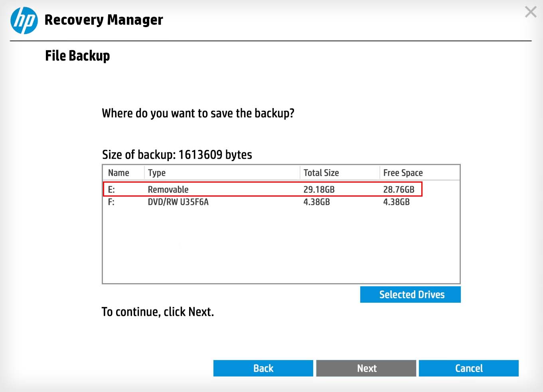Click the Selected Drives button

click(410, 294)
